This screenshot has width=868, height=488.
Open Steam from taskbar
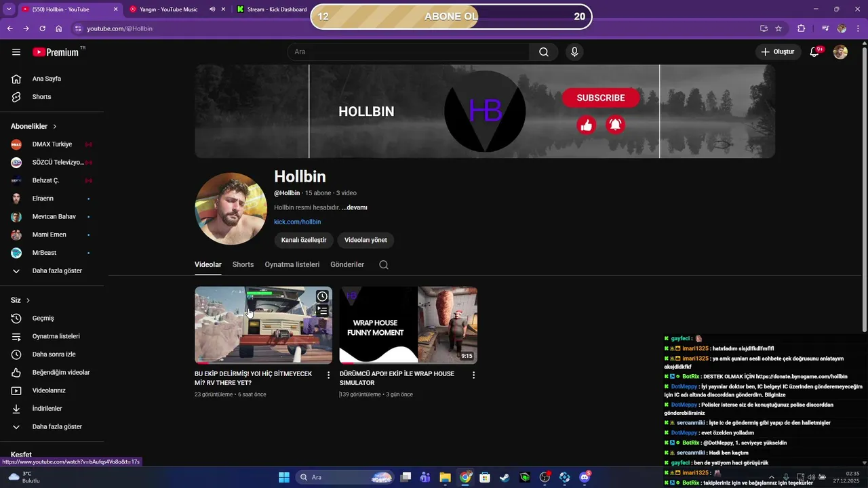[505, 477]
